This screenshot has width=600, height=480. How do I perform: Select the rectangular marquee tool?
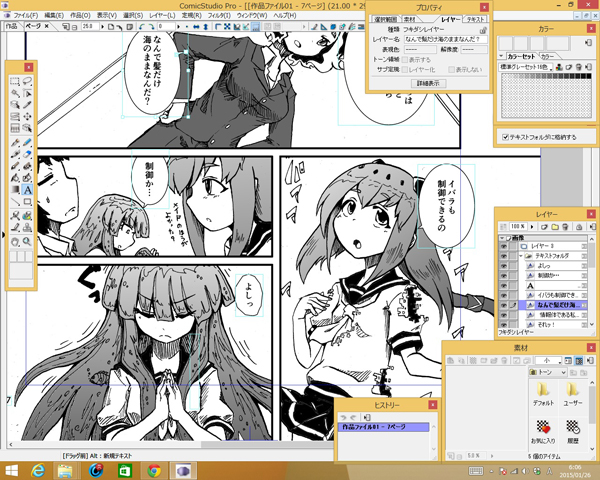point(15,81)
